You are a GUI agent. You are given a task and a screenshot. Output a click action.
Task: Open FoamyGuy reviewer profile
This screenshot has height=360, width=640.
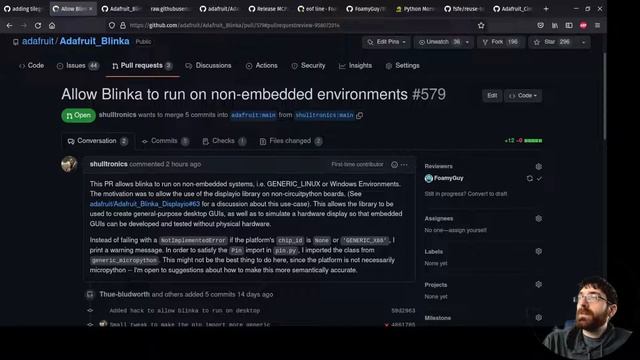click(x=449, y=178)
